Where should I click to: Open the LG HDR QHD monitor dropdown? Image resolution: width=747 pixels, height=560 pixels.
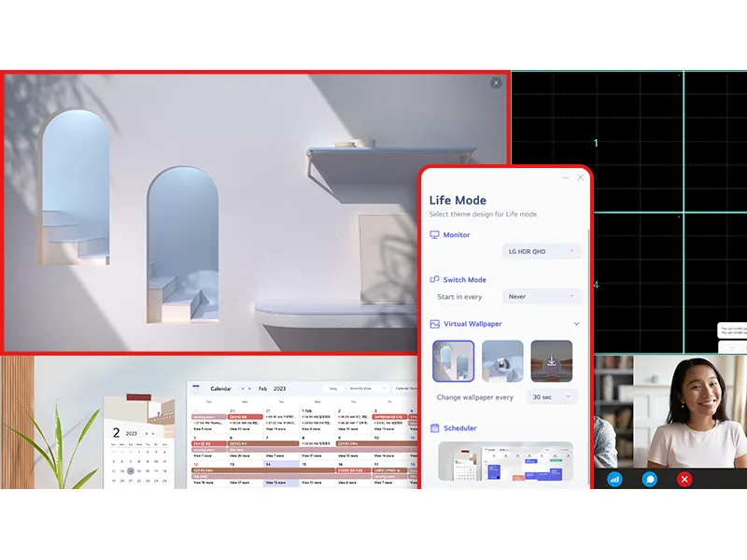coord(543,251)
